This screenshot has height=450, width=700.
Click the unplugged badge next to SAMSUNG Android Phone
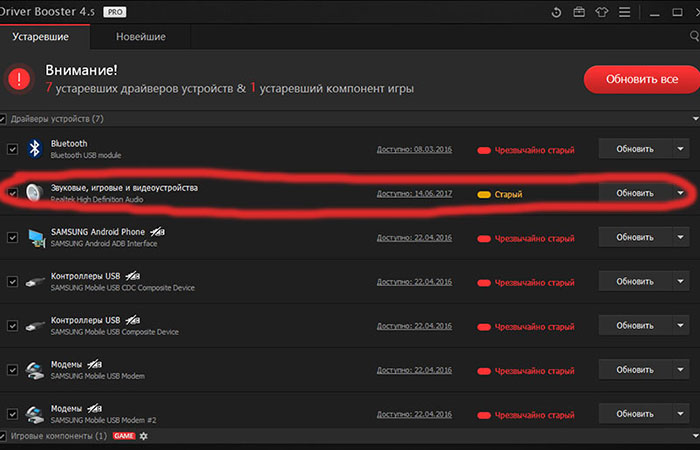tap(157, 232)
